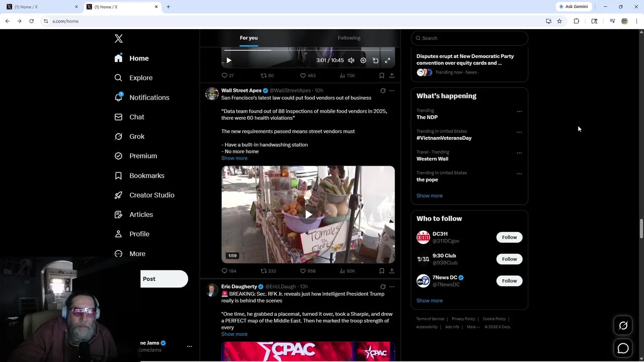The image size is (644, 362).
Task: Open the more menu on Eric Daugherty post
Action: [x=392, y=287]
